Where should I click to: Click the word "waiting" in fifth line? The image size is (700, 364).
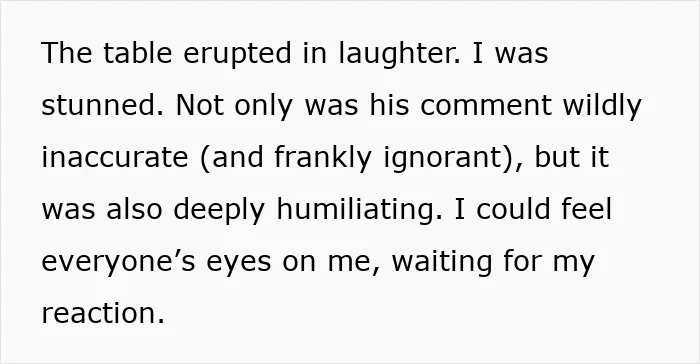[x=442, y=262]
